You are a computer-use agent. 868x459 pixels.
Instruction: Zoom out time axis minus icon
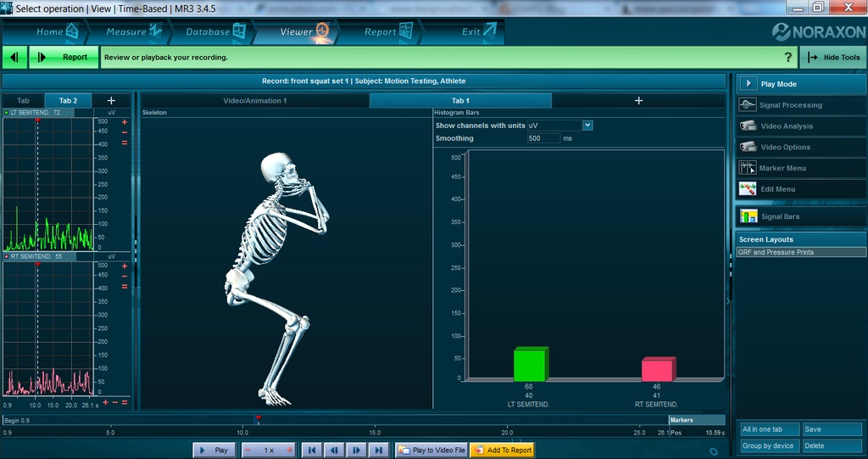(115, 402)
